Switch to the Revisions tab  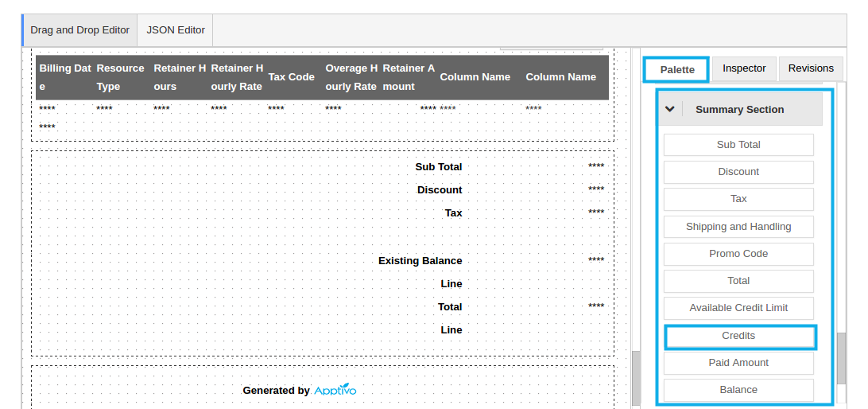pos(811,68)
